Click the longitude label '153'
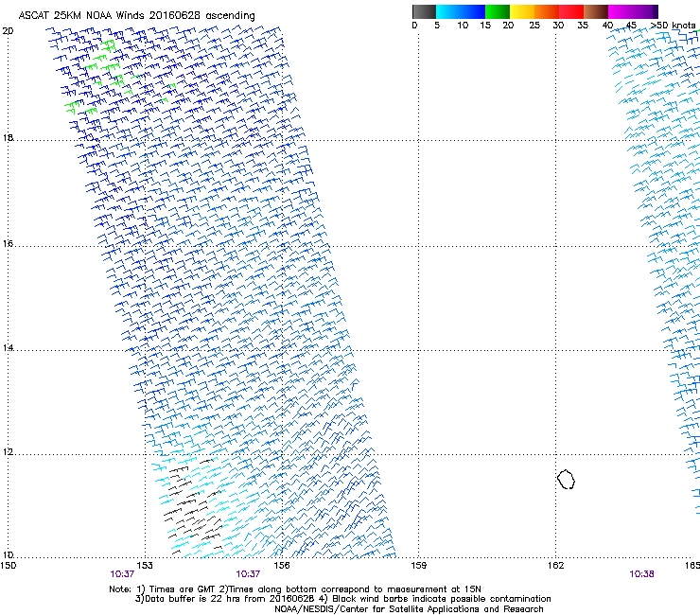 (x=145, y=566)
